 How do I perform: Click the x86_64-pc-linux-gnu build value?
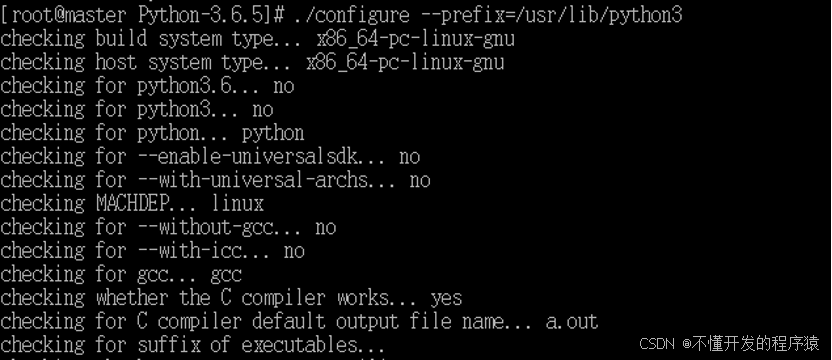(415, 39)
